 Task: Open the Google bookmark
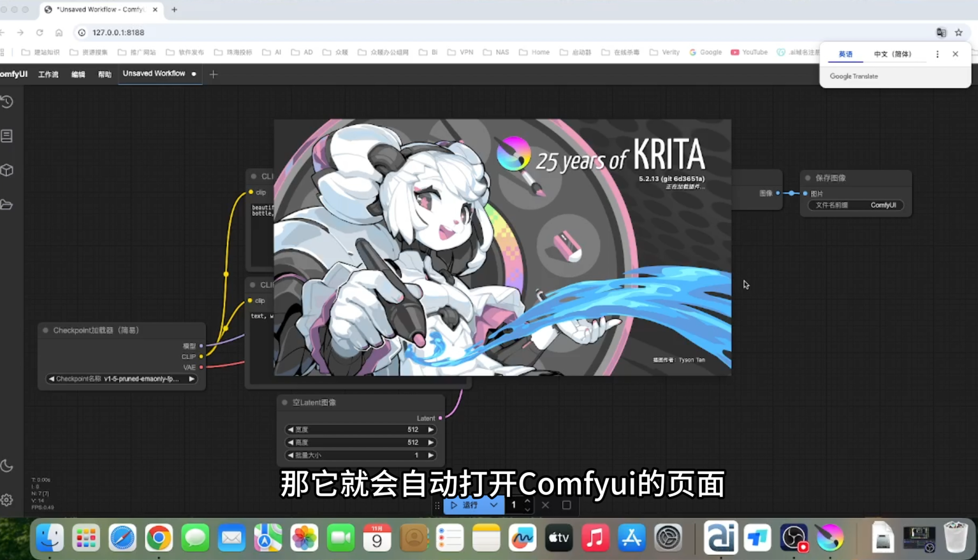(x=706, y=52)
